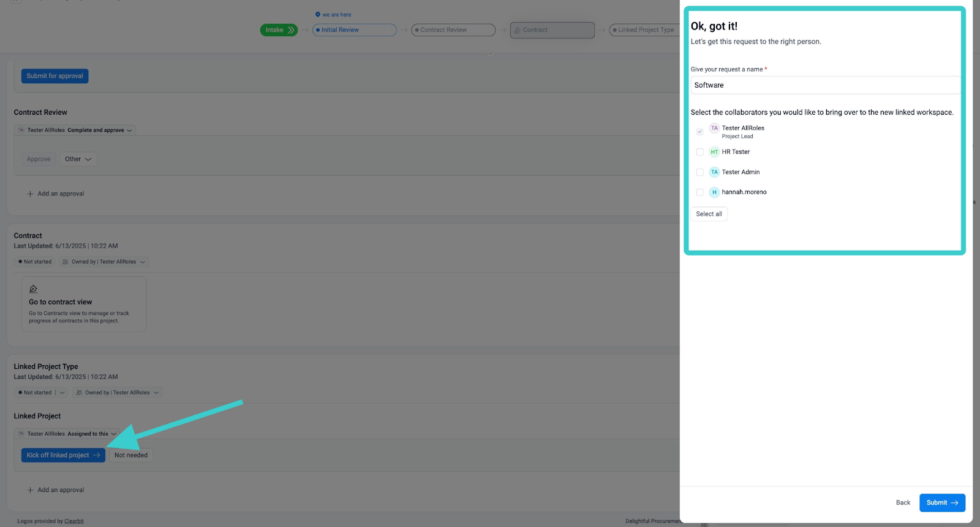This screenshot has width=980, height=527.
Task: Click the H avatar for hannah.moreno
Action: [x=714, y=192]
